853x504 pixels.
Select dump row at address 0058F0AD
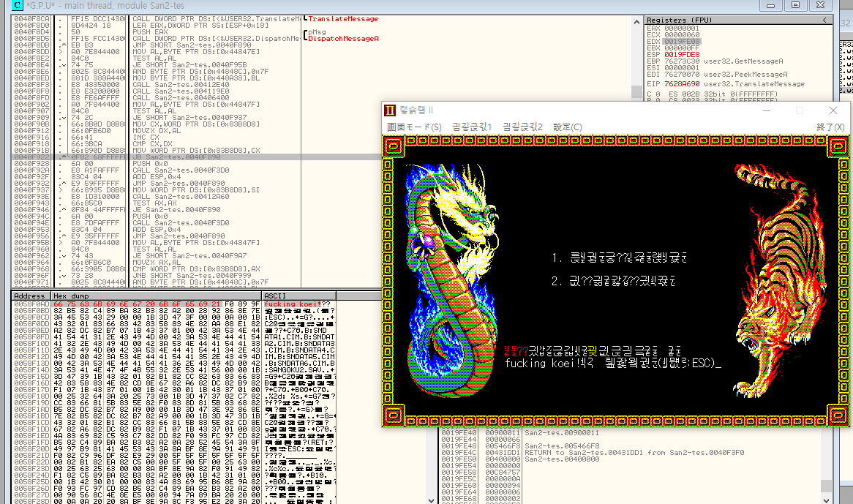[x=174, y=304]
